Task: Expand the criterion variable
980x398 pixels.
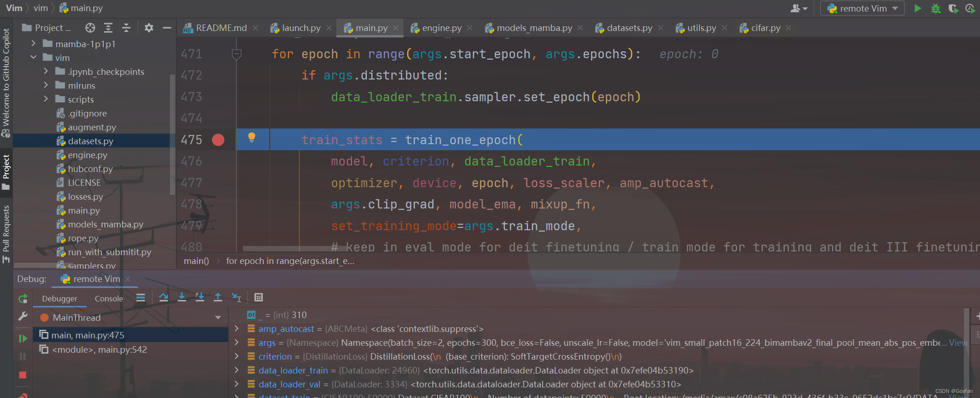Action: click(236, 356)
